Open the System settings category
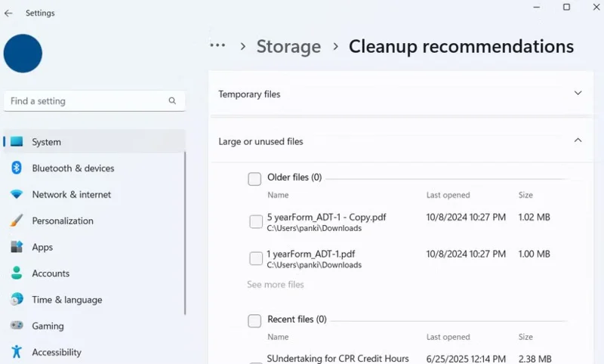Image resolution: width=604 pixels, height=364 pixels. [47, 142]
